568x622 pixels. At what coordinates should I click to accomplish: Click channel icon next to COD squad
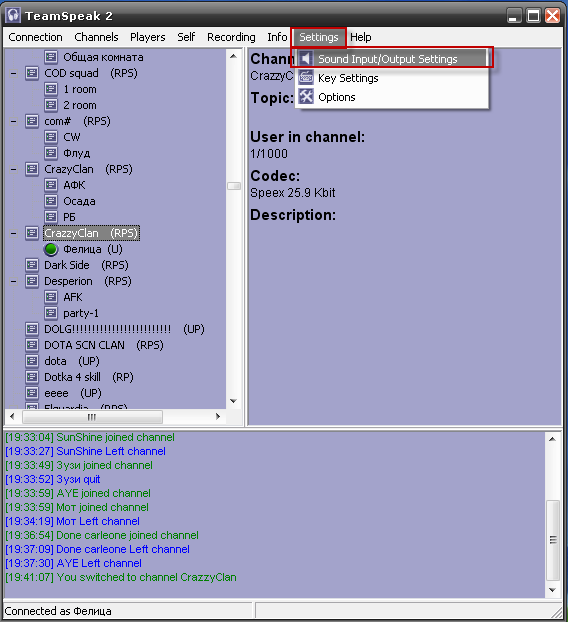[32, 73]
